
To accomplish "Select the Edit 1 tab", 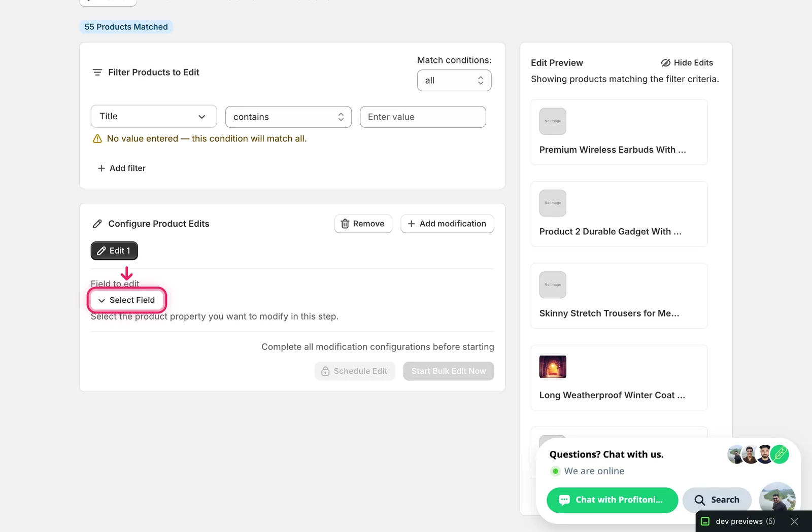I will 114,251.
